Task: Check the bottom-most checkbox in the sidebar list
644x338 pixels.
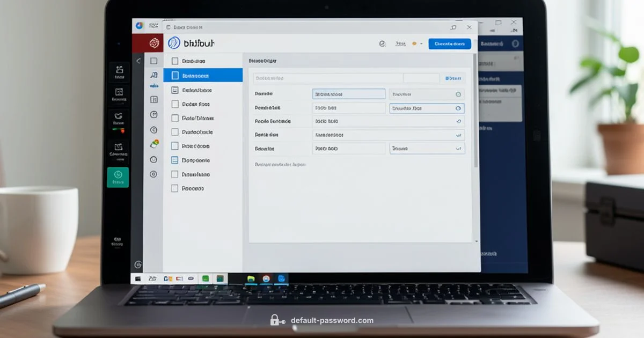Action: pyautogui.click(x=174, y=188)
